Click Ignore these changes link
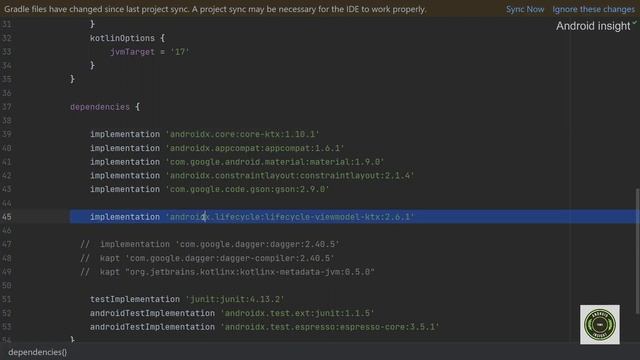The width and height of the screenshot is (640, 360). coord(593,9)
